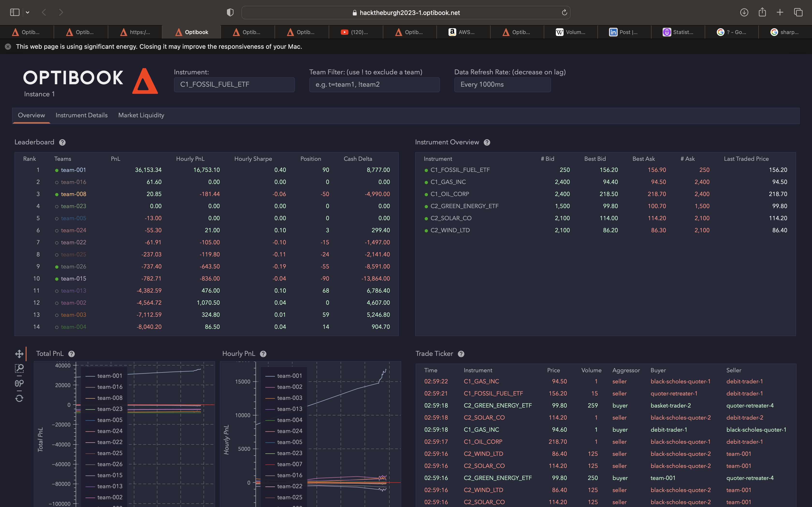
Task: Switch to the Instrument Details tab
Action: pyautogui.click(x=81, y=115)
